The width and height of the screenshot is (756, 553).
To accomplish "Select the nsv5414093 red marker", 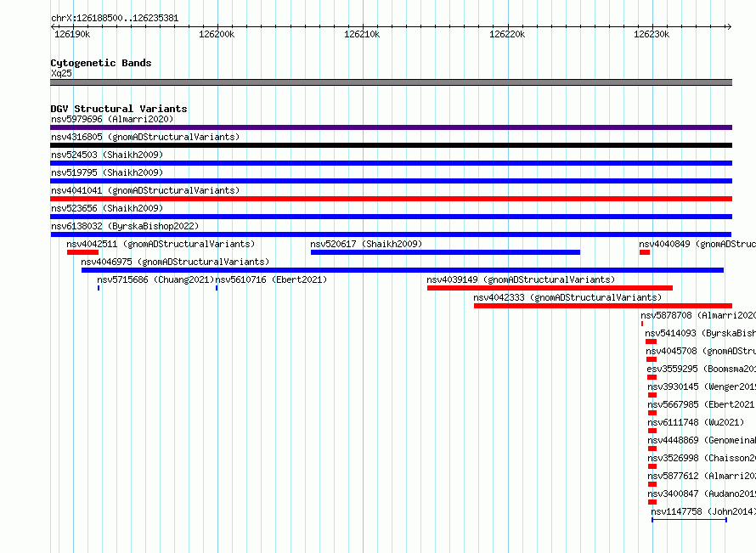I will pos(651,341).
